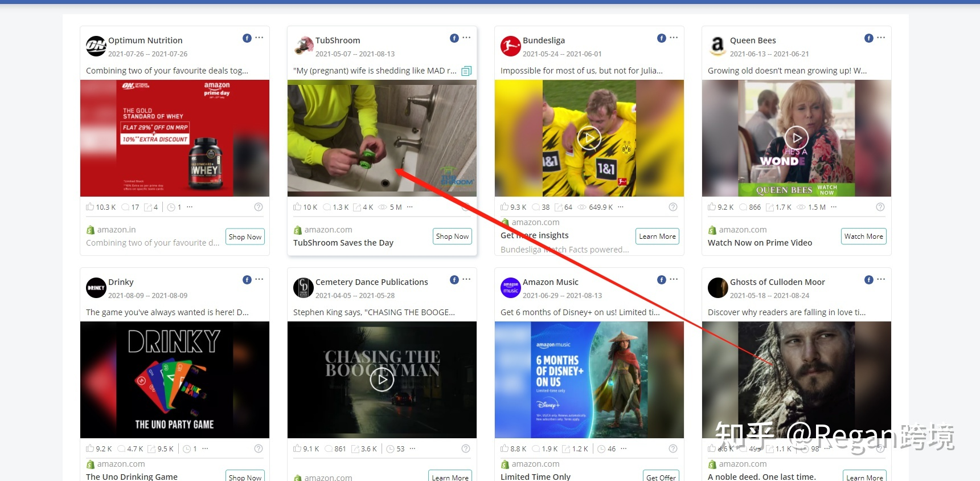Viewport: 980px width, 481px height.
Task: Click the clock icon in the Drinky stats row
Action: coord(187,449)
